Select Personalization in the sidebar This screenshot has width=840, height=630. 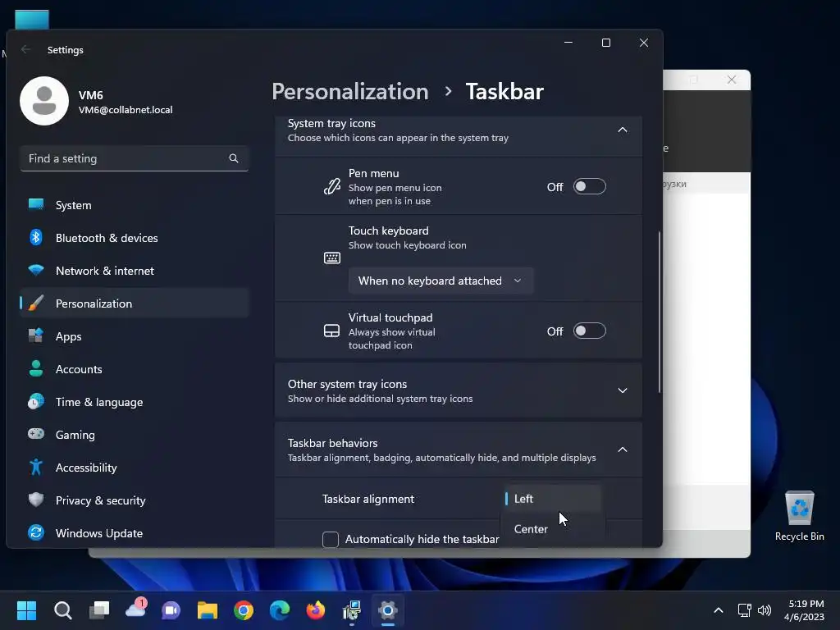click(x=135, y=304)
